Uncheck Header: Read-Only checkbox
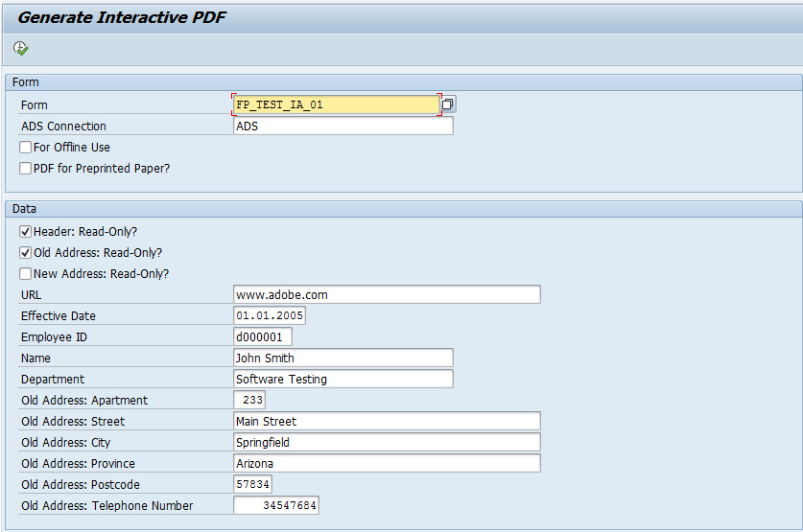The height and width of the screenshot is (532, 803). pyautogui.click(x=25, y=232)
